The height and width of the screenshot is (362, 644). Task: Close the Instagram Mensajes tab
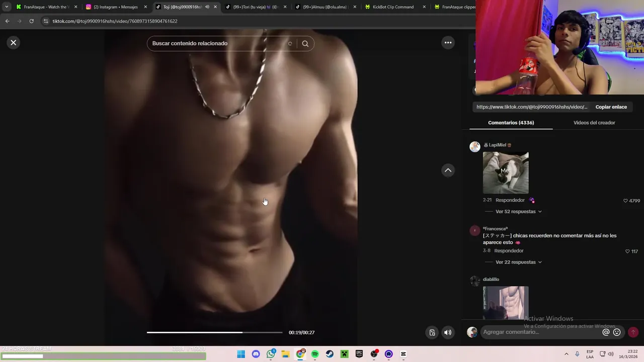(145, 7)
